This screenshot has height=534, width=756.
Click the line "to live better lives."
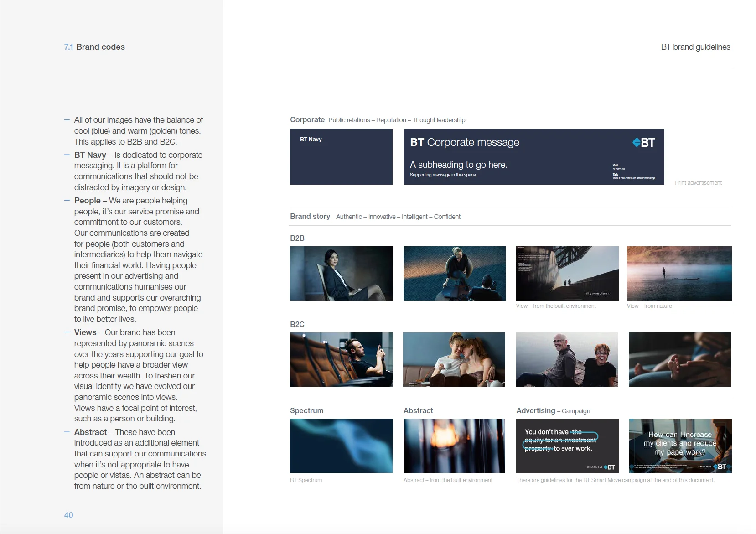[105, 319]
